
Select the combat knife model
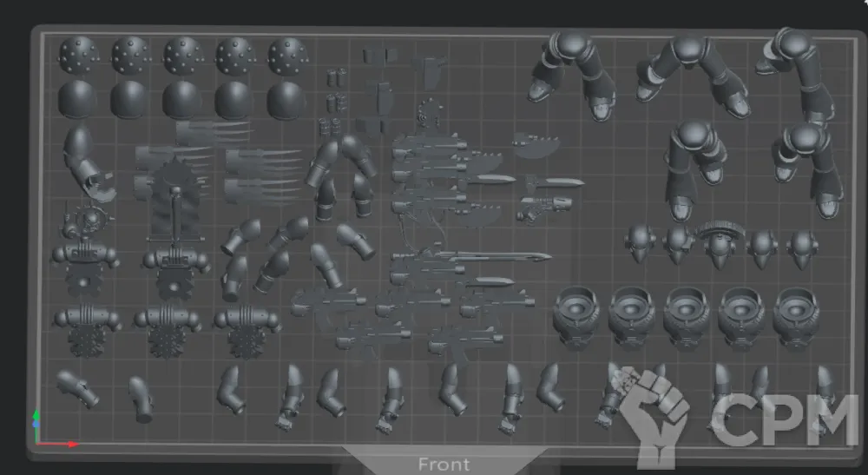click(x=556, y=182)
